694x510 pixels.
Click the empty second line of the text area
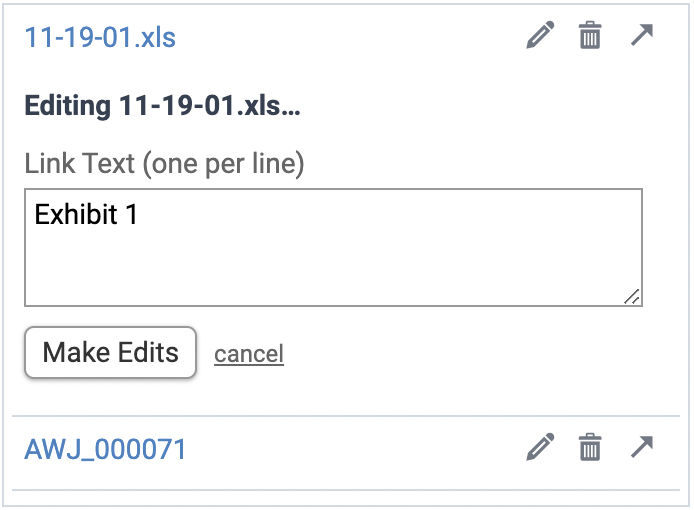pyautogui.click(x=200, y=244)
